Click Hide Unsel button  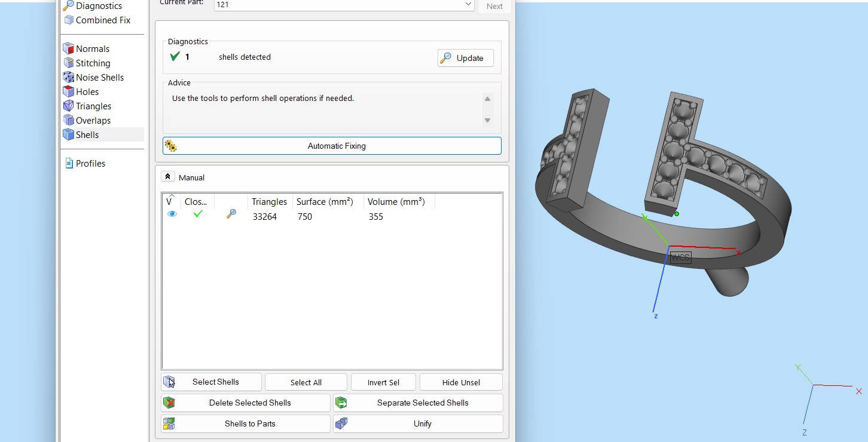(461, 382)
